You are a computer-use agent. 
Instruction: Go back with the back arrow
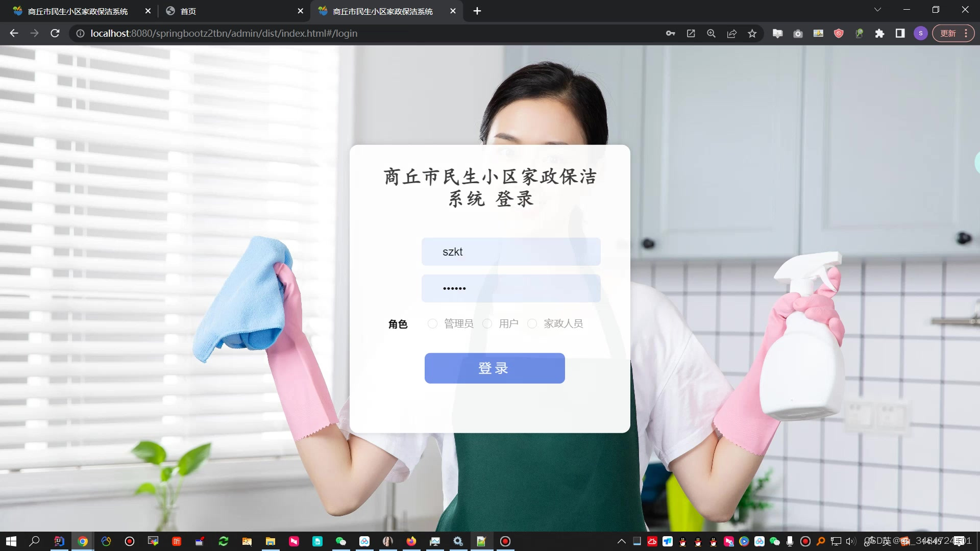(x=14, y=33)
